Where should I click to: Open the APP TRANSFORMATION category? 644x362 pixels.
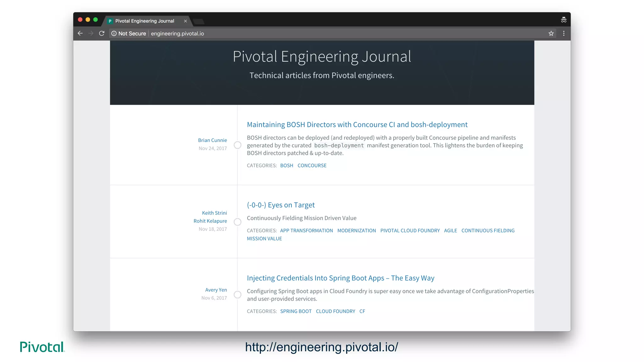(x=307, y=231)
